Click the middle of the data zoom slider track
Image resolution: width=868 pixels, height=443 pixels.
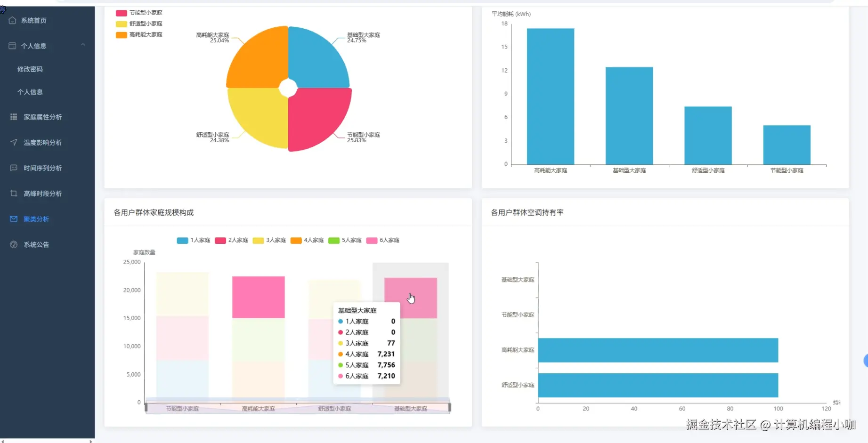click(x=298, y=408)
